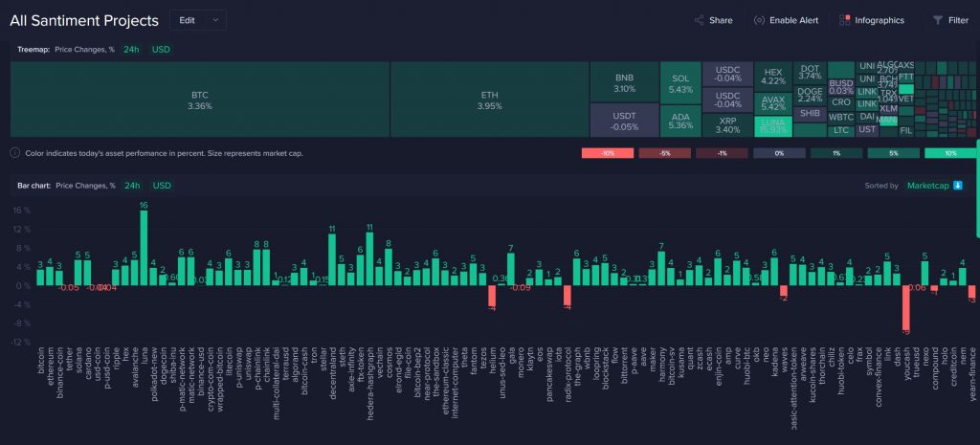
Task: Toggle the bar chart 24h interval
Action: tap(131, 186)
